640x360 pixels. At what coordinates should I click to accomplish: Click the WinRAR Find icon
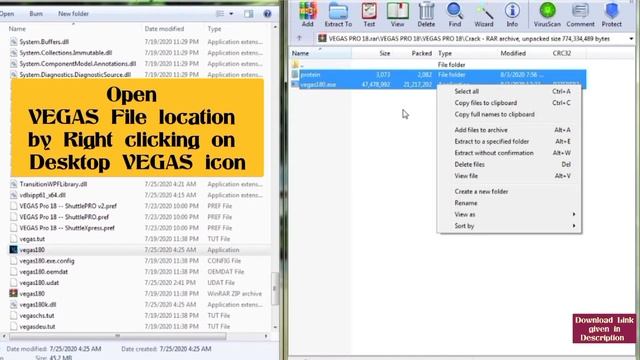point(455,14)
